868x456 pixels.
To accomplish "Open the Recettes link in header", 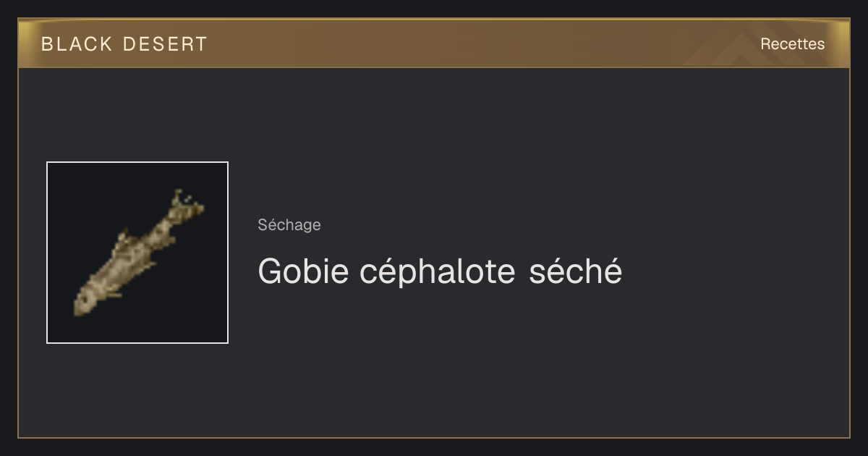I will point(792,44).
